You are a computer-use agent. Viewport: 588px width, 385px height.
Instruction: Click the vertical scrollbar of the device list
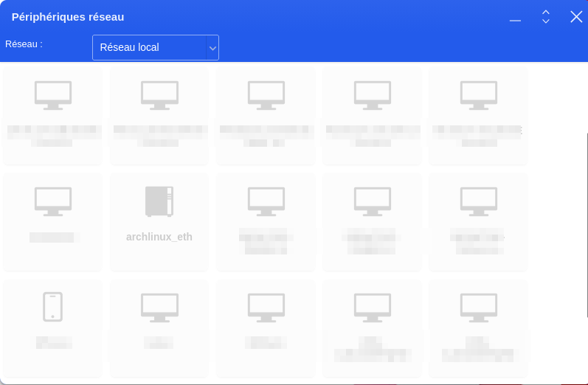[x=587, y=221]
